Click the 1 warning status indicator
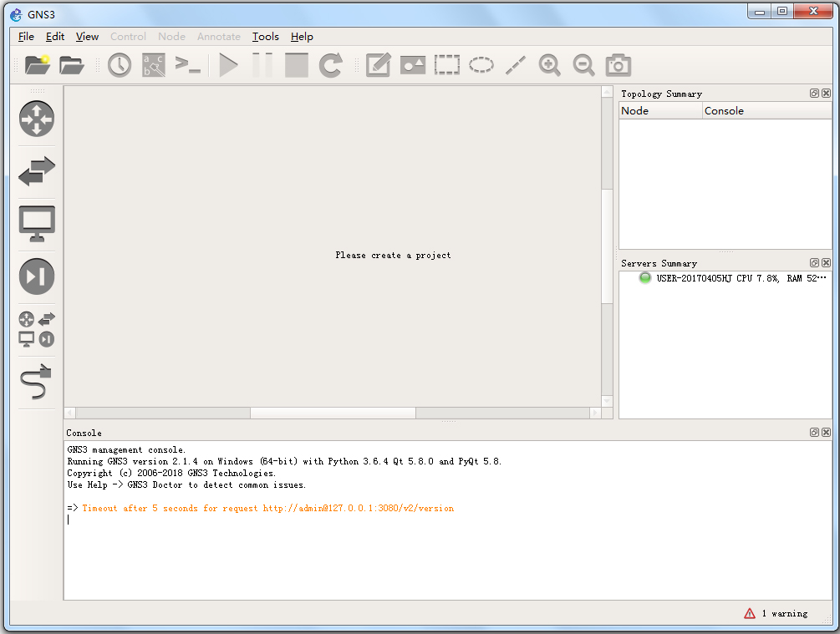Screen dimensions: 840x634 776,614
